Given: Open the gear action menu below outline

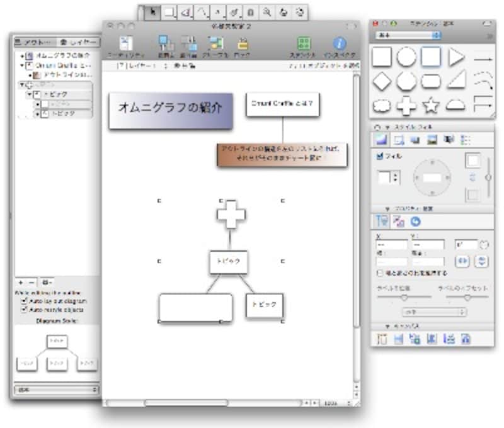Looking at the screenshot, I should point(47,283).
